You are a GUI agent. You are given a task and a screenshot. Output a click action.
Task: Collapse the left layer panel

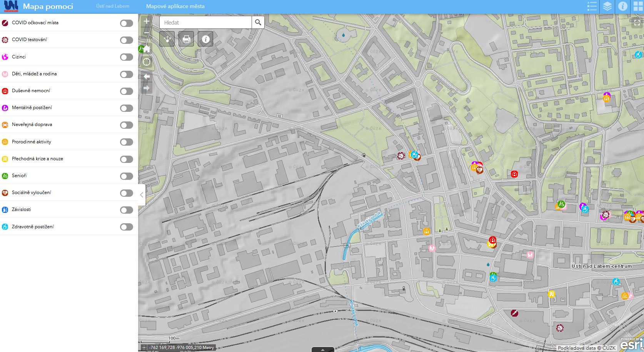142,194
